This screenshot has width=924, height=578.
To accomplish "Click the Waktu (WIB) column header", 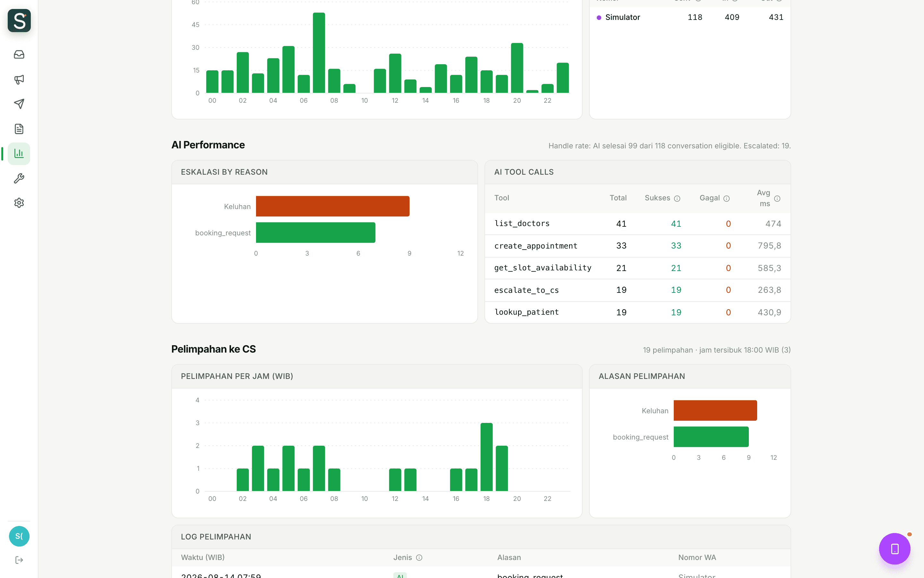I will coord(203,557).
